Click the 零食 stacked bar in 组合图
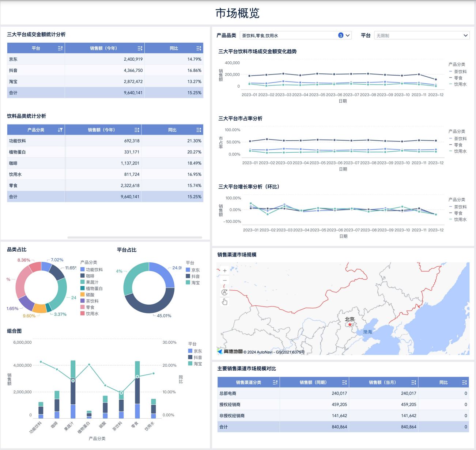476x450 pixels. 137,390
